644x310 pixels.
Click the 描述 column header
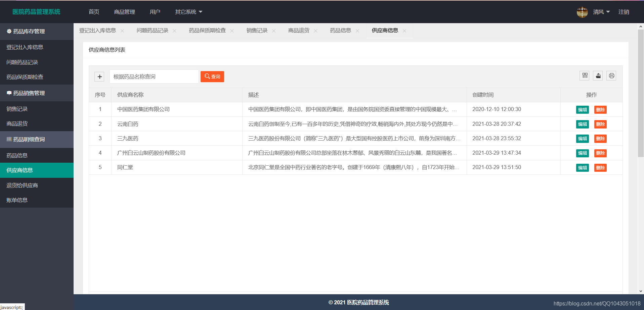click(x=354, y=95)
